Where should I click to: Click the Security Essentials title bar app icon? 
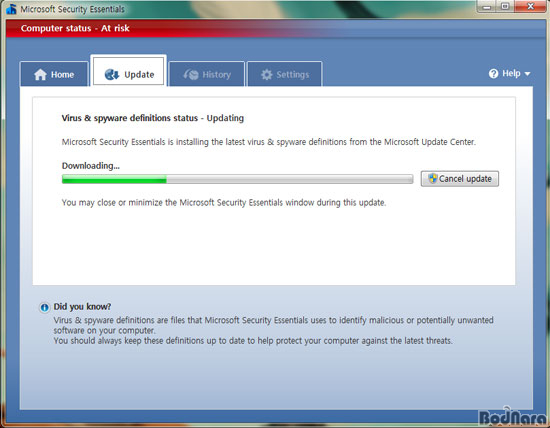(11, 9)
